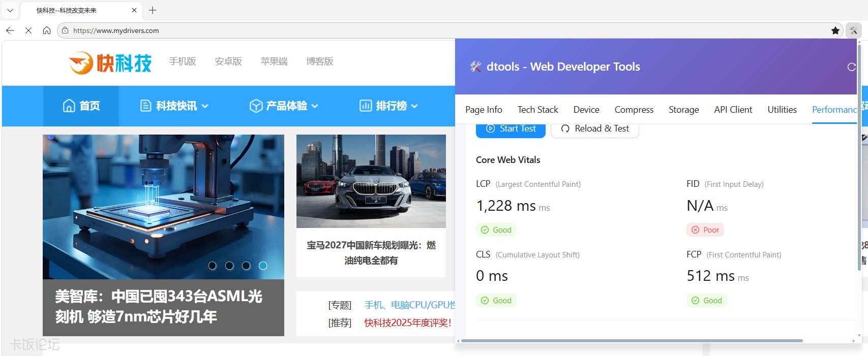Select the API Client tab
The width and height of the screenshot is (868, 356).
click(x=733, y=110)
